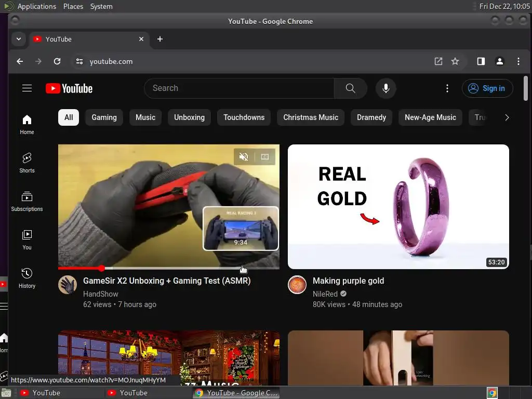The width and height of the screenshot is (532, 399).
Task: Open a new Chrome tab
Action: coord(160,39)
